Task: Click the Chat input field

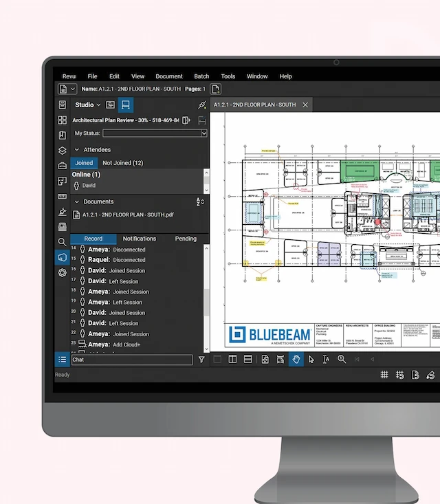Action: 132,360
